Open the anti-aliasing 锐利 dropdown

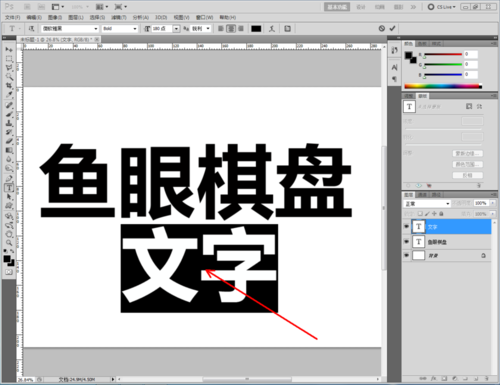pyautogui.click(x=201, y=29)
